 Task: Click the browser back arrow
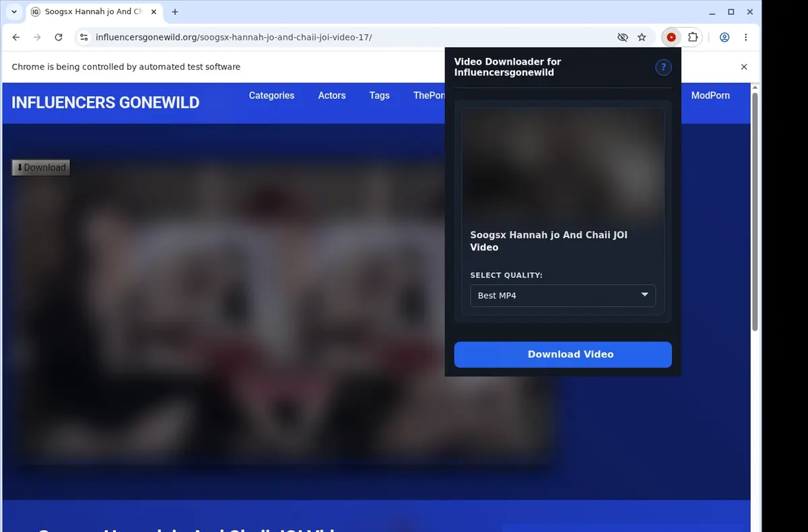coord(16,38)
